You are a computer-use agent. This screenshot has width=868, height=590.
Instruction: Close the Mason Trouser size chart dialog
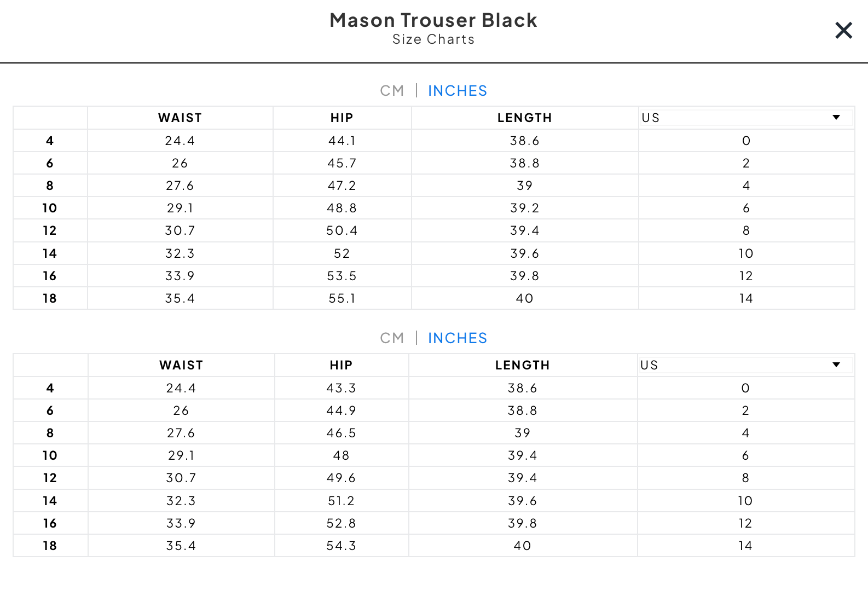tap(843, 31)
